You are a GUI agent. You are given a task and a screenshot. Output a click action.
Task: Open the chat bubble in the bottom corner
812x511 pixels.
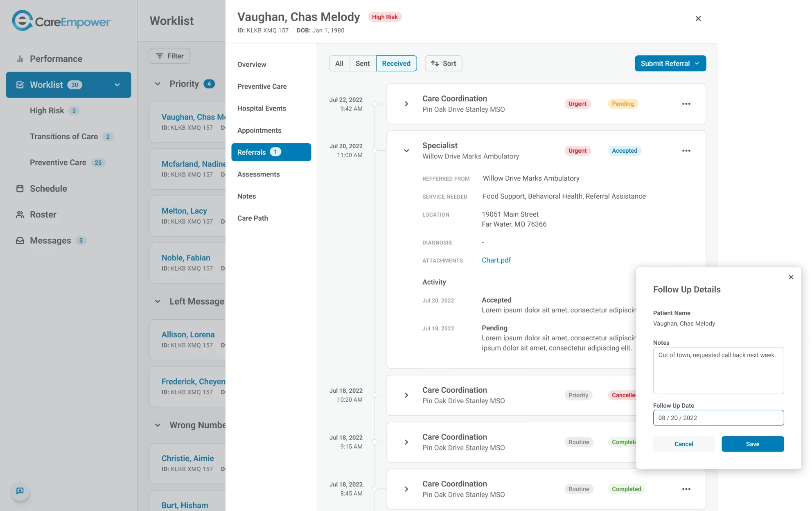tap(19, 491)
